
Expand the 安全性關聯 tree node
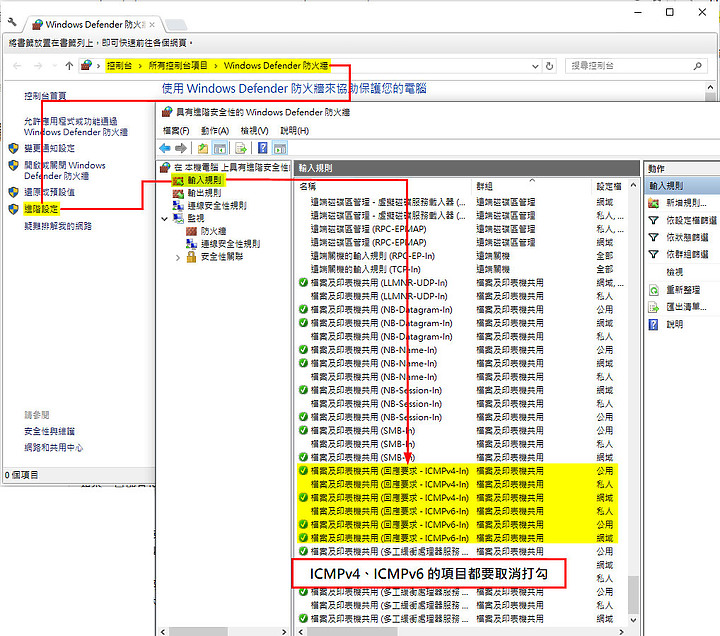178,258
